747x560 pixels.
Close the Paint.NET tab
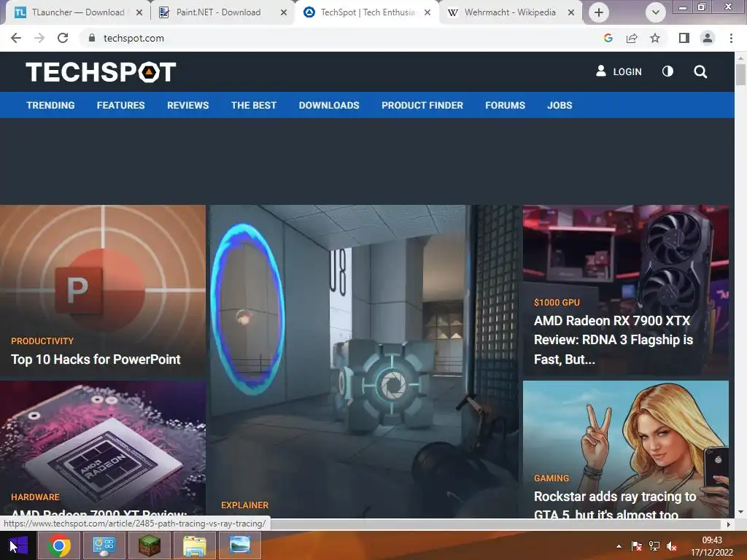(x=284, y=12)
